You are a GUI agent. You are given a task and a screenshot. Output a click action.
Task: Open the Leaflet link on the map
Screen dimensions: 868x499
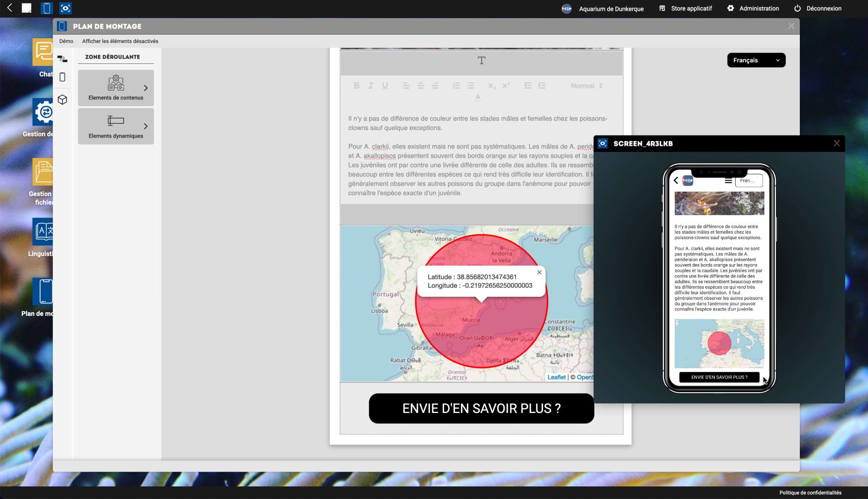click(x=556, y=377)
